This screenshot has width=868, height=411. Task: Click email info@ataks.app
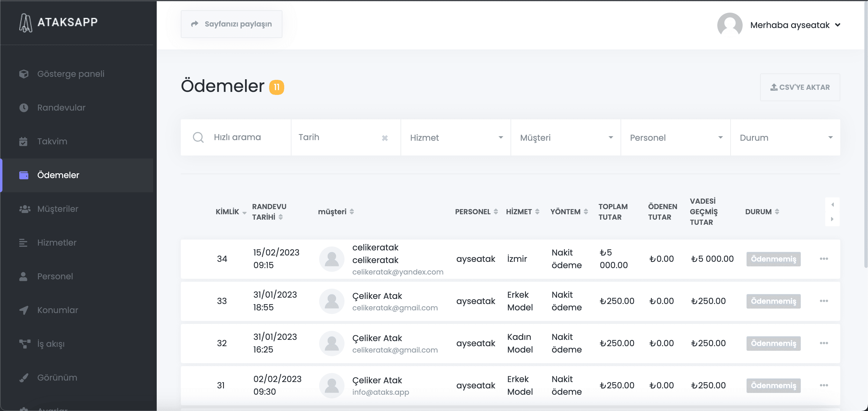(x=380, y=392)
